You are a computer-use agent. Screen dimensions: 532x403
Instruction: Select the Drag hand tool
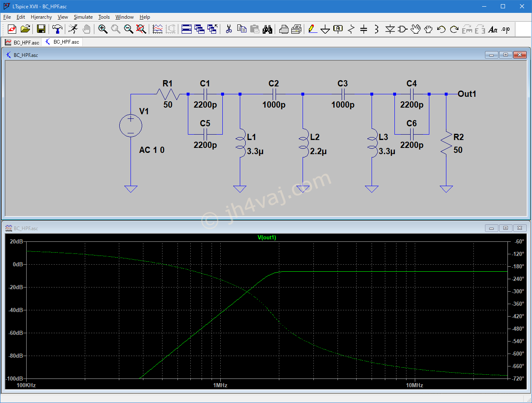coord(428,29)
